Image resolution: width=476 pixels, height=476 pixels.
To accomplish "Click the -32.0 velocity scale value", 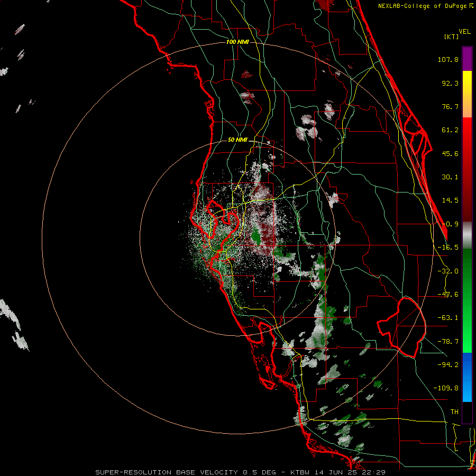I will coord(448,271).
